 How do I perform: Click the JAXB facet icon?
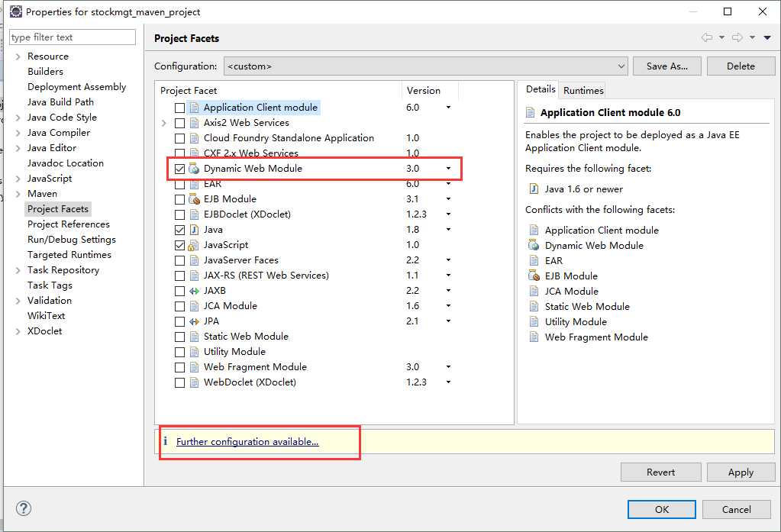coord(194,291)
